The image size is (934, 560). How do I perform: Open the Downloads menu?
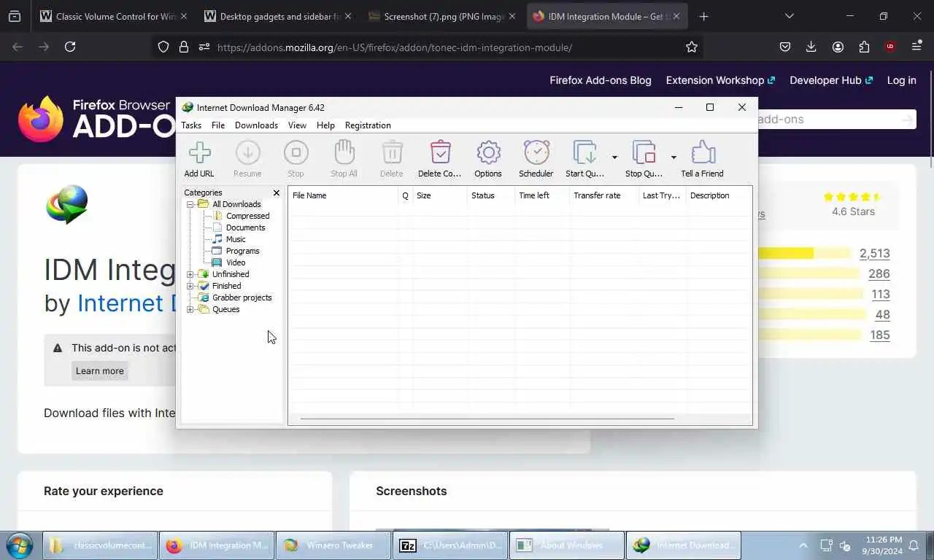(256, 125)
